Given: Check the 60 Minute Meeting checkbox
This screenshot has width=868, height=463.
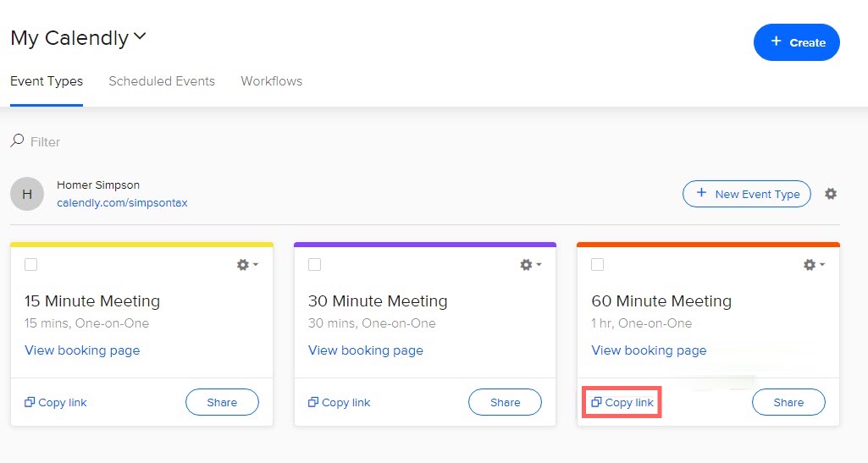Looking at the screenshot, I should click(x=598, y=265).
